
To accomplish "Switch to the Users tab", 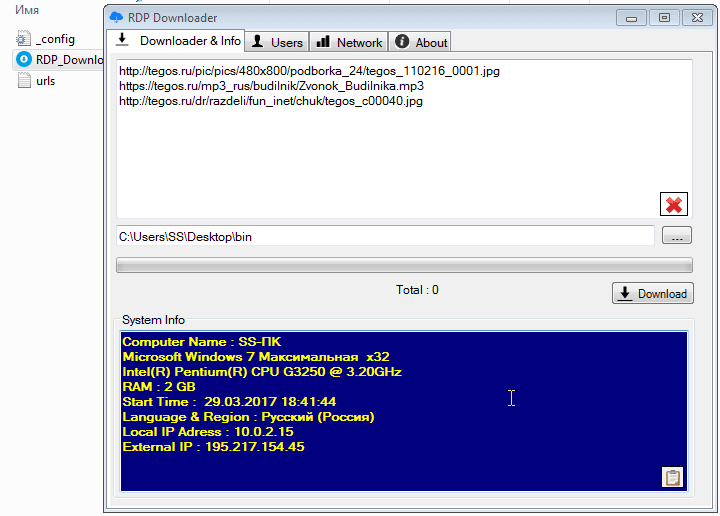I will pyautogui.click(x=277, y=42).
